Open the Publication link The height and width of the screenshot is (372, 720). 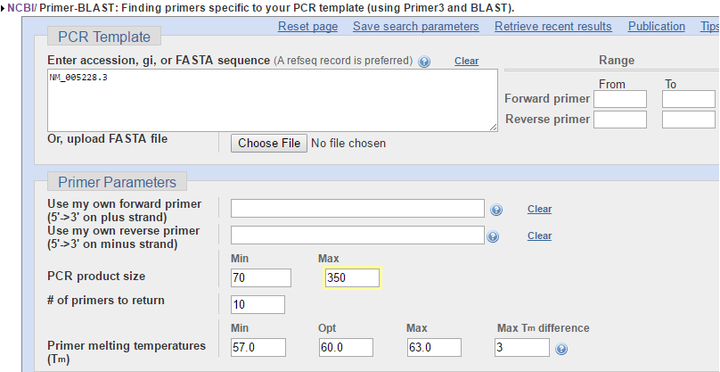point(656,27)
